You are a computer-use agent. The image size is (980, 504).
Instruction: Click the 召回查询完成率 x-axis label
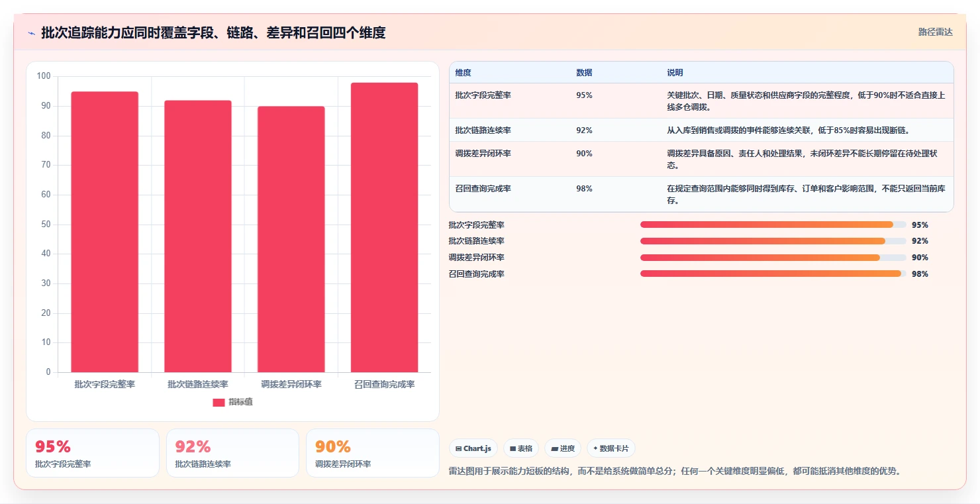tap(384, 384)
